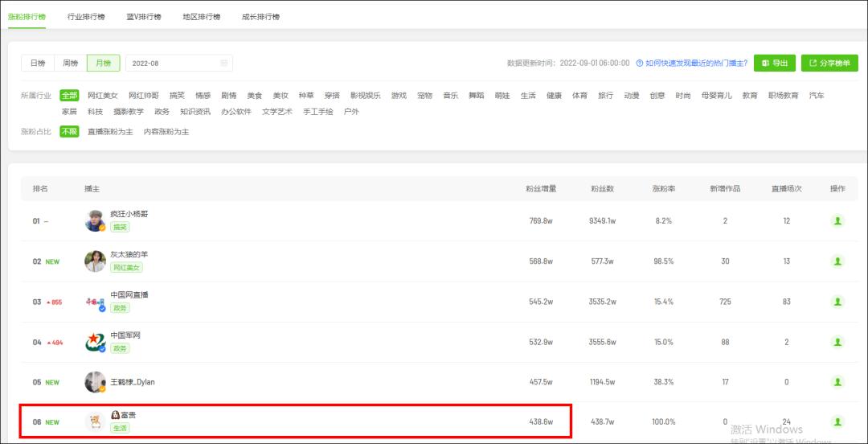The width and height of the screenshot is (868, 444).
Task: Filter by 内容涨粉为主 option
Action: (x=166, y=132)
